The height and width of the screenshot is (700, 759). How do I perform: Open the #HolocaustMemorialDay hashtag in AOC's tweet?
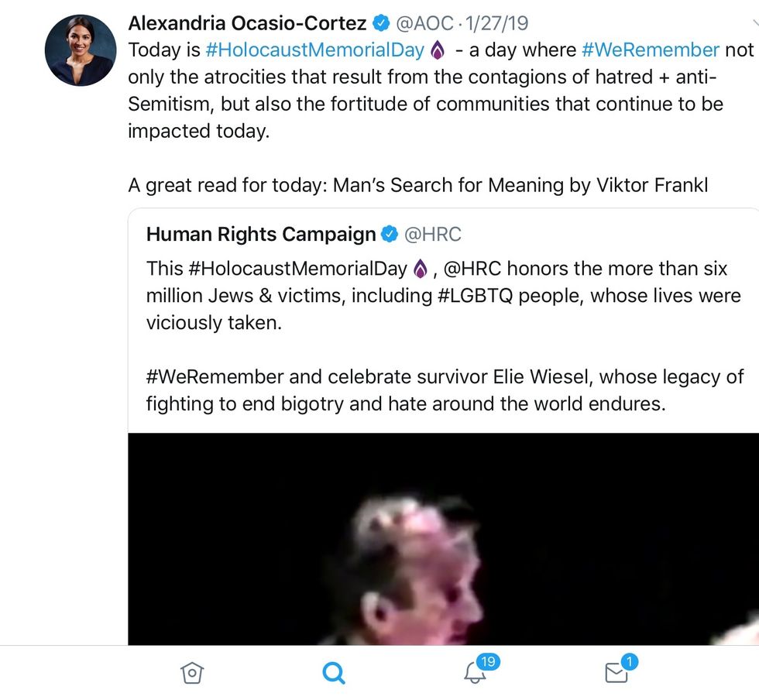pos(314,50)
